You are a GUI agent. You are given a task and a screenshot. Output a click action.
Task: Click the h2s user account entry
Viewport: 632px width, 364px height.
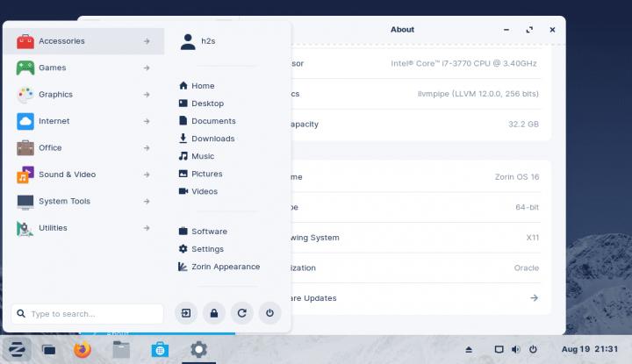coord(207,40)
